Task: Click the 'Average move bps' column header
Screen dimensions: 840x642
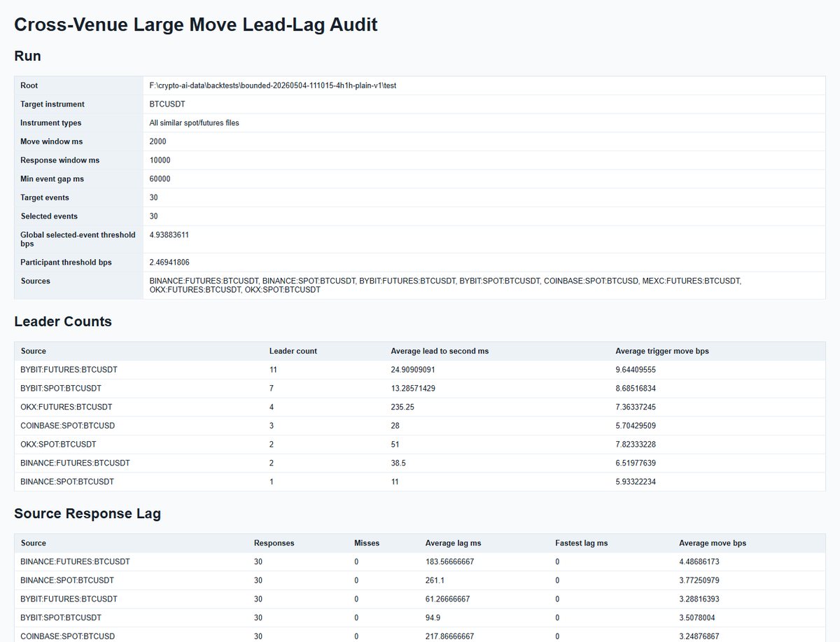Action: tap(713, 543)
